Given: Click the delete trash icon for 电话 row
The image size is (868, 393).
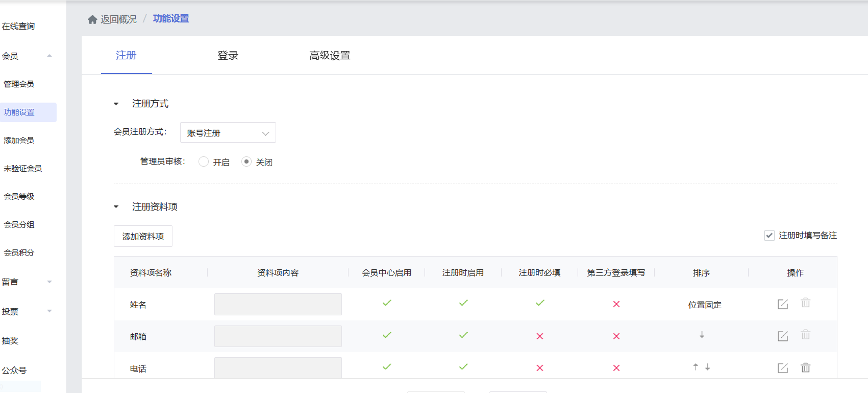Looking at the screenshot, I should pos(805,367).
